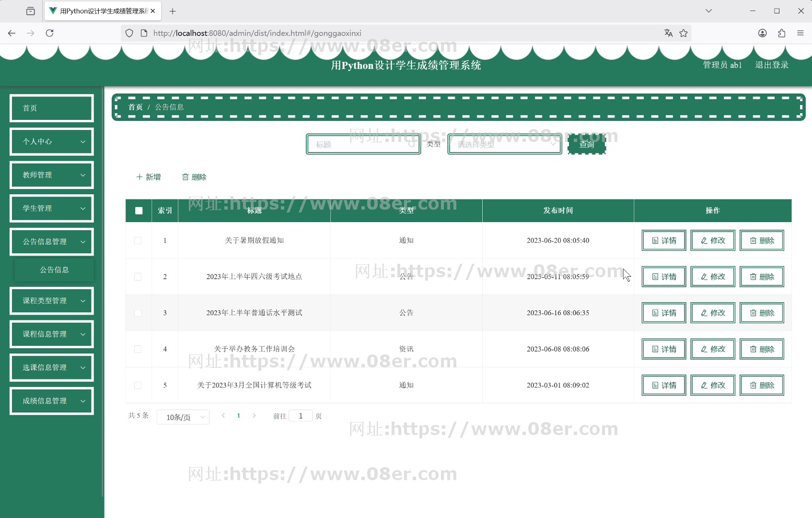Open the browser hamburger menu
This screenshot has height=518, width=812.
pos(800,33)
